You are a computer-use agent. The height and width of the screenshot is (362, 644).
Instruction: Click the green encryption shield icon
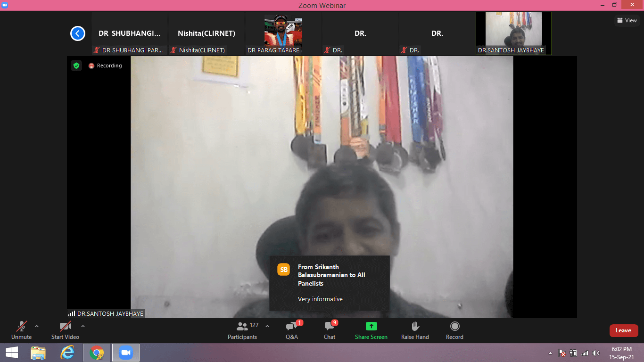76,66
